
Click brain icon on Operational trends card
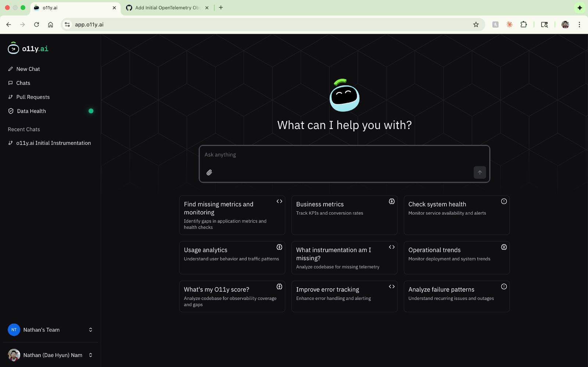[x=504, y=247]
